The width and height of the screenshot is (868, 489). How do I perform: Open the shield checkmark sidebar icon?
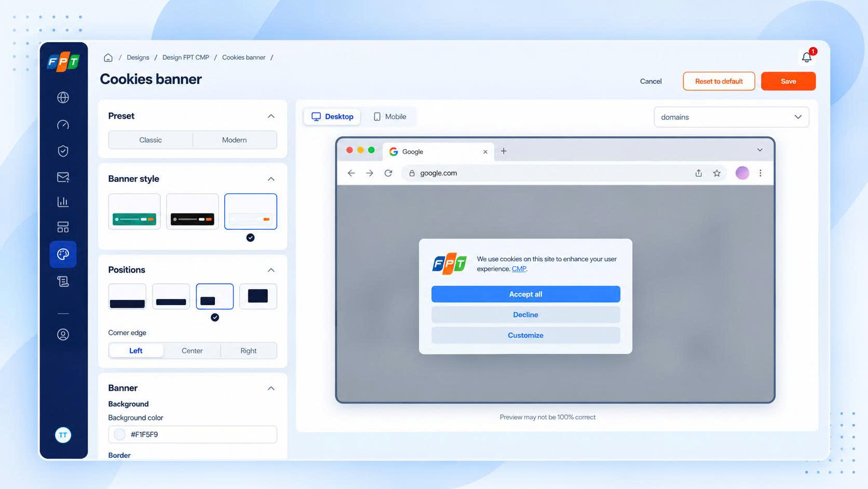point(63,151)
